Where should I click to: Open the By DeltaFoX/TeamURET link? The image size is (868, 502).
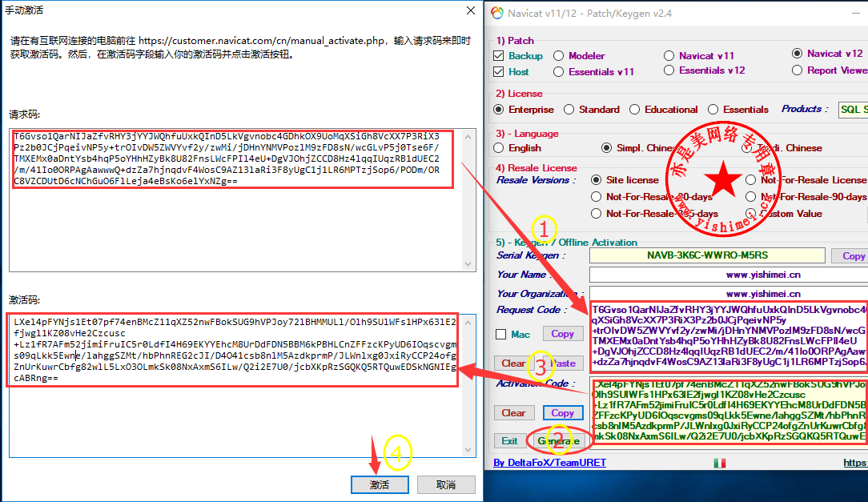pyautogui.click(x=549, y=463)
